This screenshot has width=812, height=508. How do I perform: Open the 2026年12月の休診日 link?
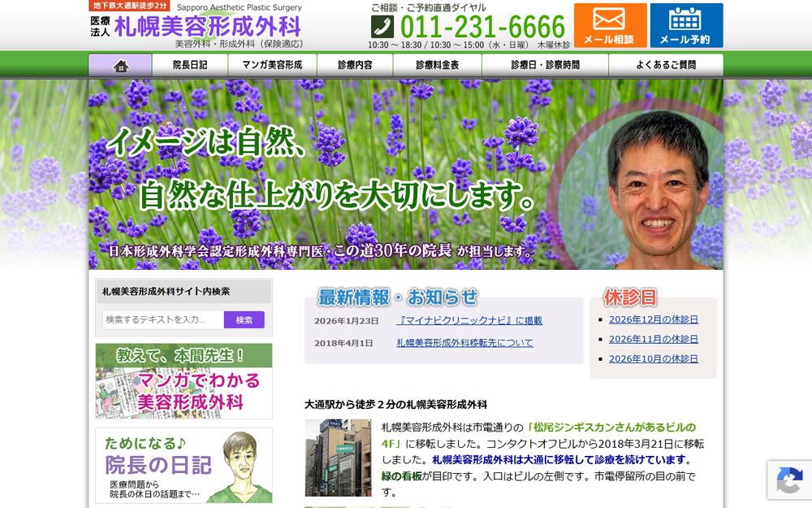[654, 319]
